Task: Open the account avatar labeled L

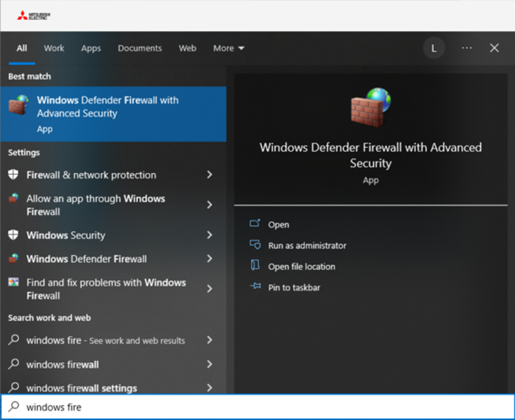Action: pos(434,48)
